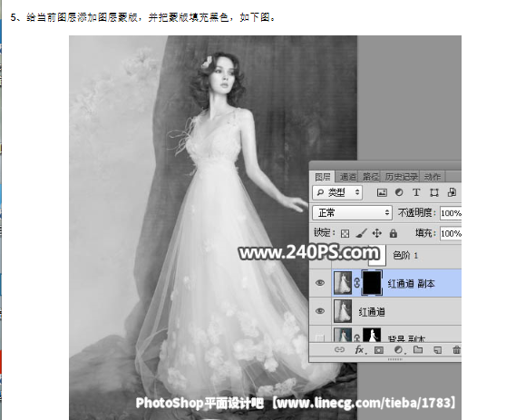506x420 pixels.
Task: Click lock position move icon
Action: click(377, 233)
